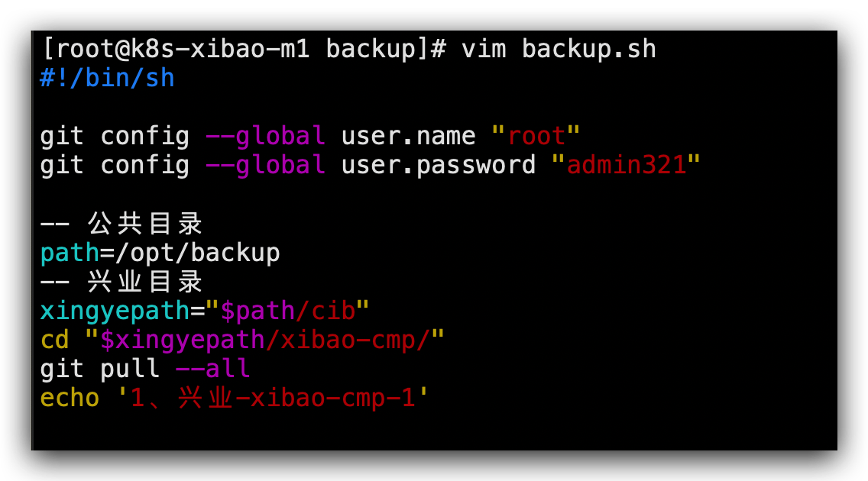Click the path=/opt/backup assignment
This screenshot has width=868, height=481.
(x=160, y=253)
